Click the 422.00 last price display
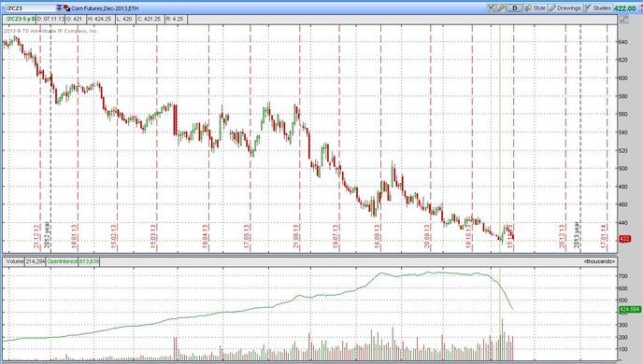The height and width of the screenshot is (364, 643). coord(625,8)
